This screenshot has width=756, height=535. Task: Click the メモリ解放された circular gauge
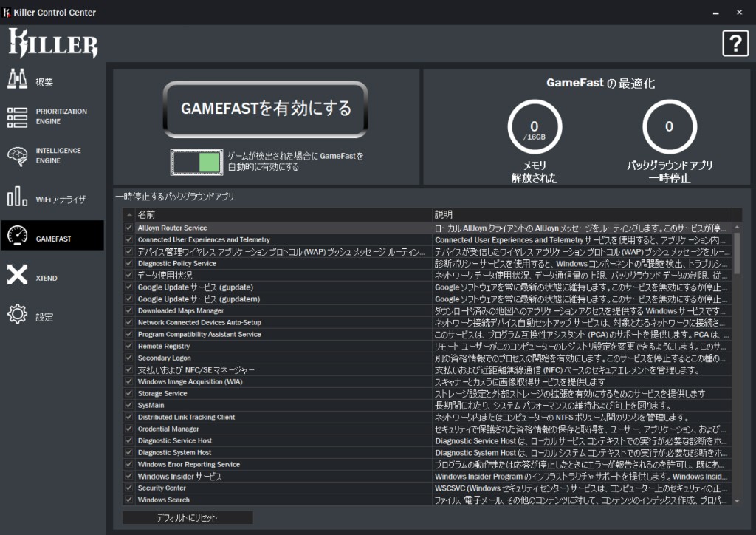pyautogui.click(x=535, y=129)
